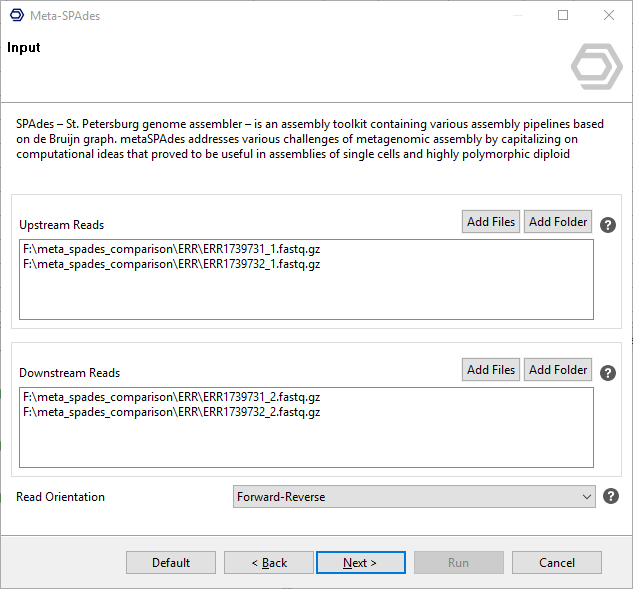This screenshot has height=589, width=633.
Task: Open help for Read Orientation setting
Action: pyautogui.click(x=611, y=496)
